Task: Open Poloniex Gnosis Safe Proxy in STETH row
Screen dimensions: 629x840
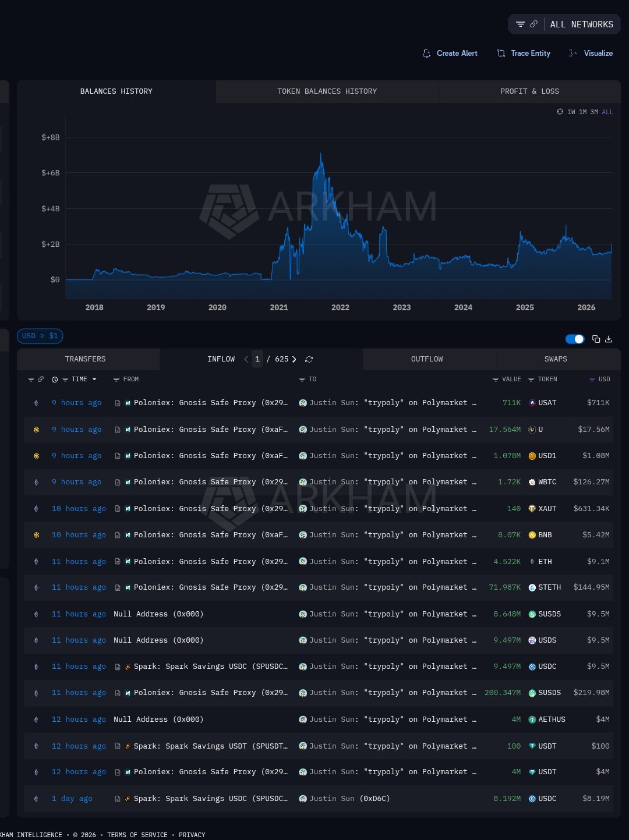Action: tap(211, 587)
